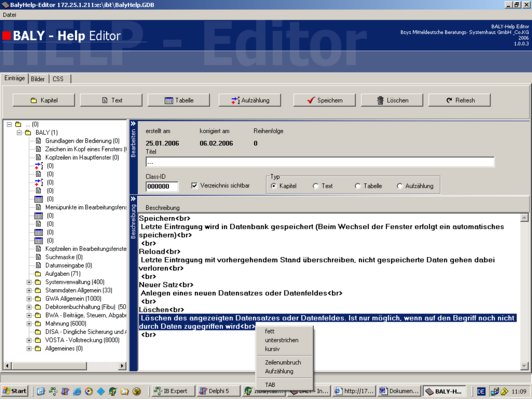The width and height of the screenshot is (532, 399).
Task: Click the Tabelle toolbar button
Action: 178,100
